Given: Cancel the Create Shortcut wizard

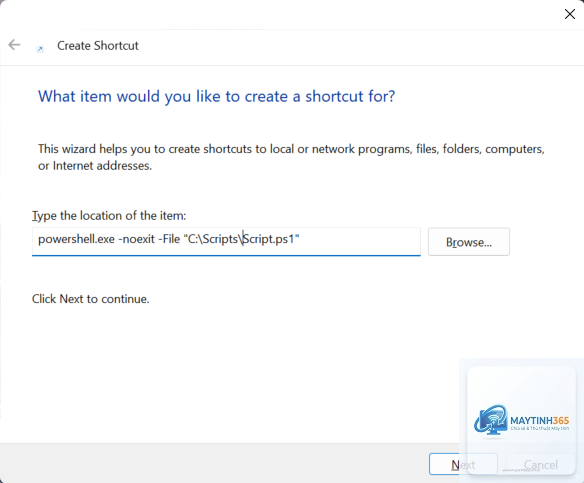Looking at the screenshot, I should coord(540,464).
